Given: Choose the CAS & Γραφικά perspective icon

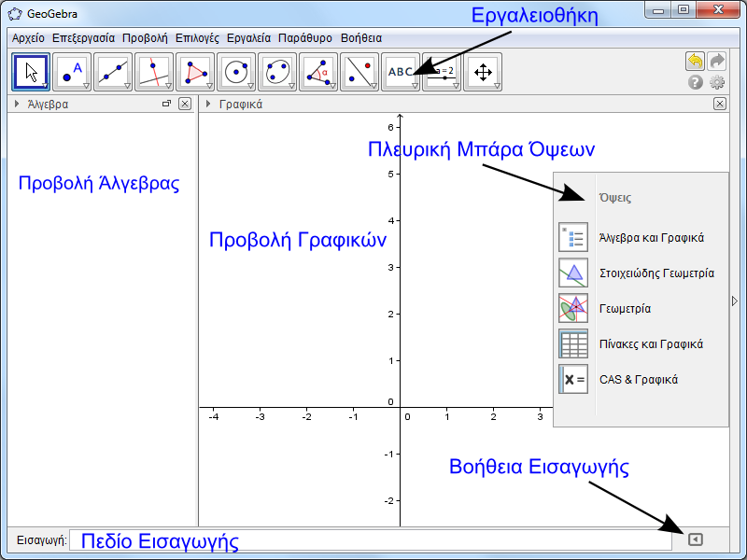Looking at the screenshot, I should [573, 379].
